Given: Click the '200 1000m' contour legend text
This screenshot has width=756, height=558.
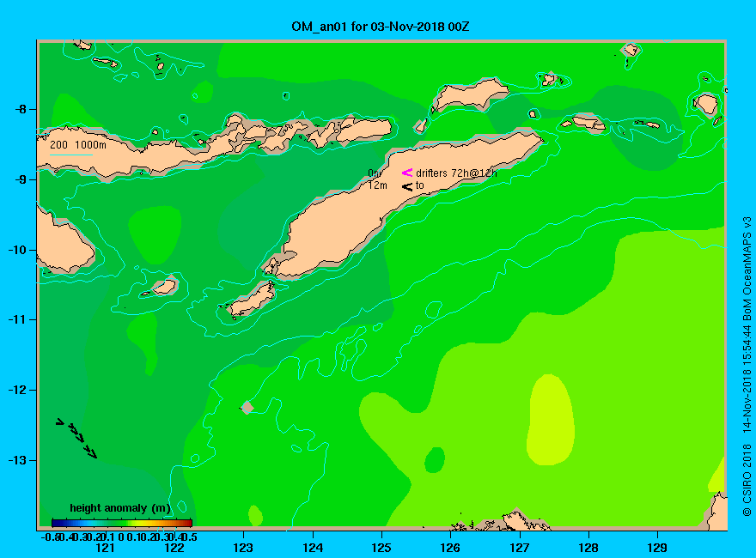Looking at the screenshot, I should (x=78, y=144).
